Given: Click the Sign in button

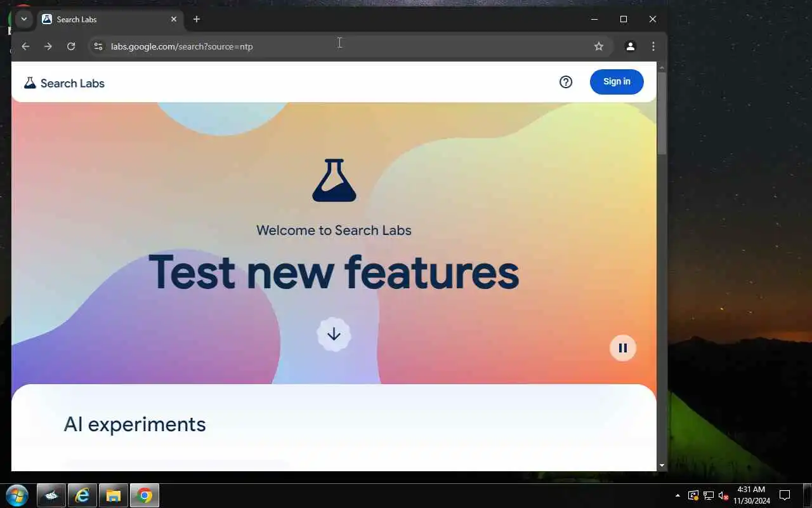Looking at the screenshot, I should pyautogui.click(x=617, y=81).
